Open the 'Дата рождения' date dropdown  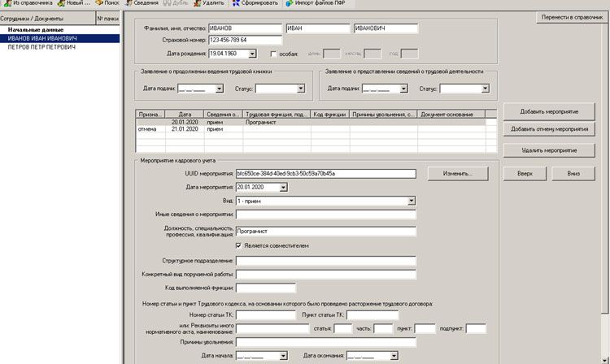tap(252, 54)
